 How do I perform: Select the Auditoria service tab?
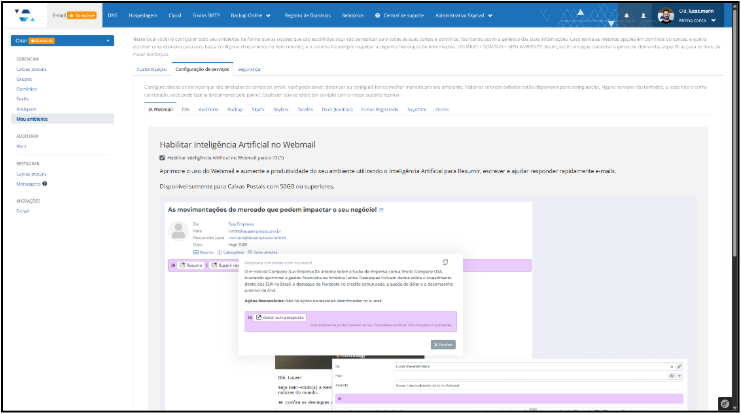[x=208, y=107]
